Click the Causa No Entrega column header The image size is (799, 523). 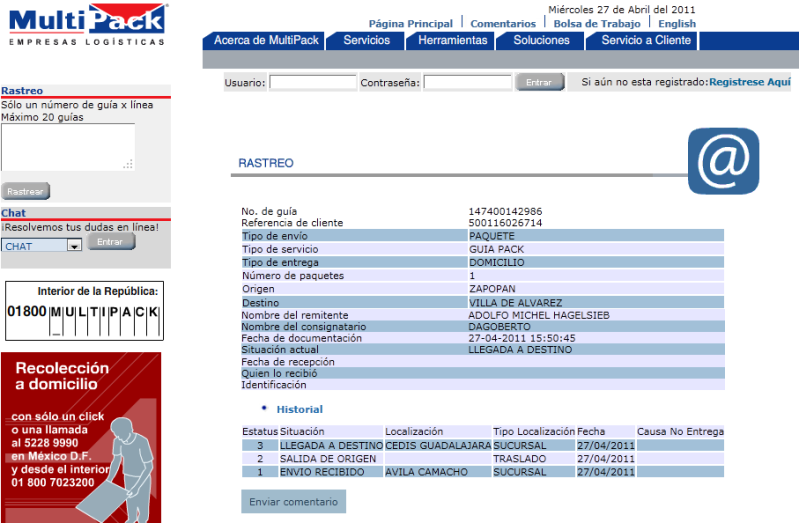coord(680,431)
